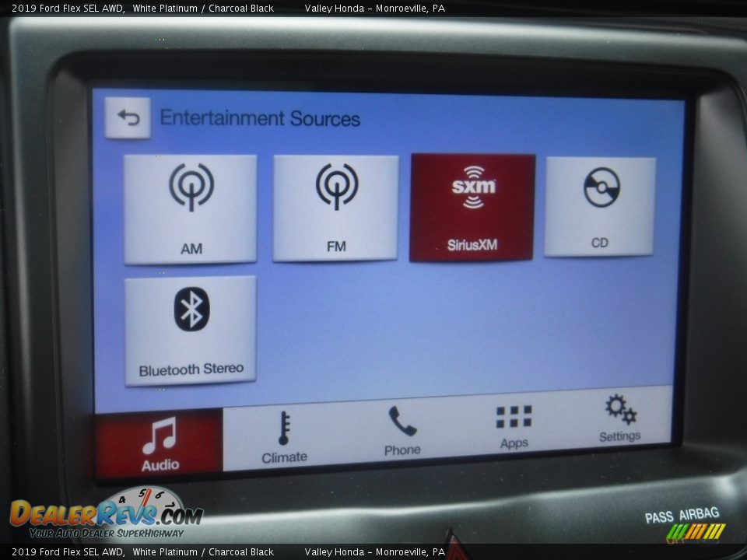Open the Apps tab
747x560 pixels.
(514, 427)
